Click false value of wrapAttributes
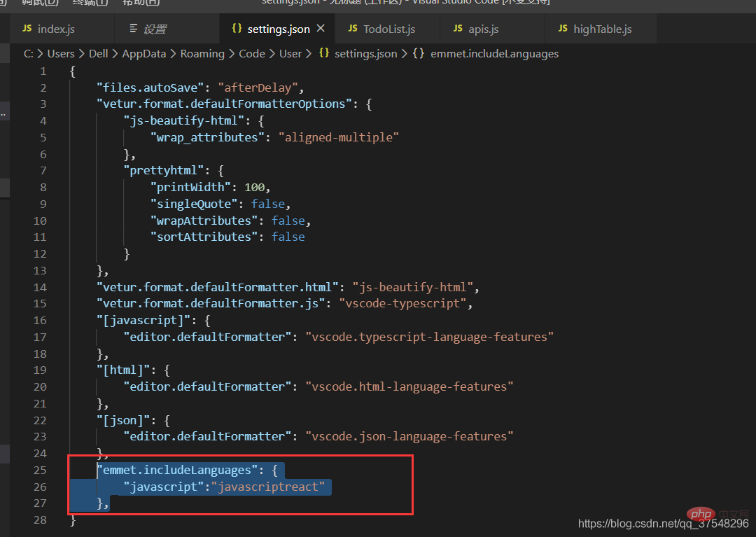 288,221
